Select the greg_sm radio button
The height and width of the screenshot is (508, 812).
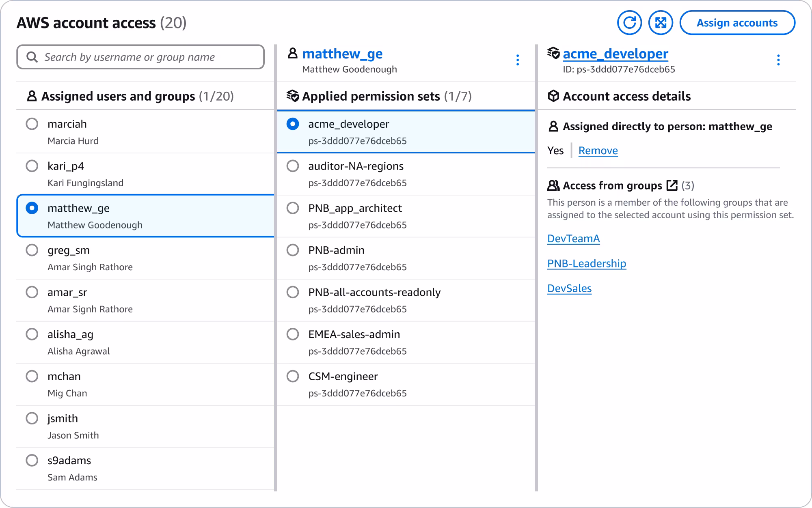coord(32,250)
